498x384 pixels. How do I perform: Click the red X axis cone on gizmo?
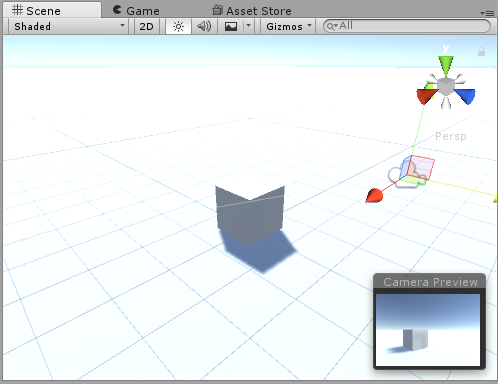tap(426, 96)
